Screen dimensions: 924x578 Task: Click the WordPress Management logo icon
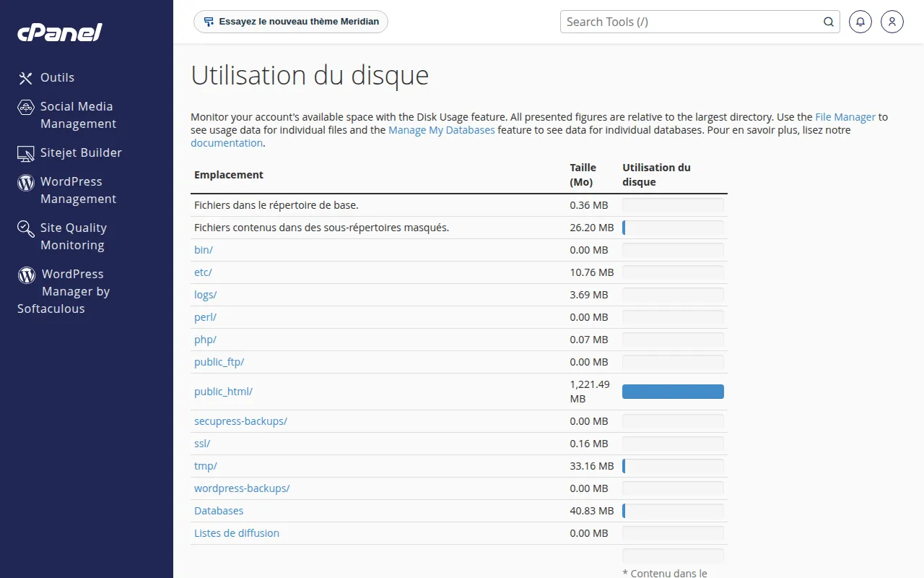click(26, 183)
